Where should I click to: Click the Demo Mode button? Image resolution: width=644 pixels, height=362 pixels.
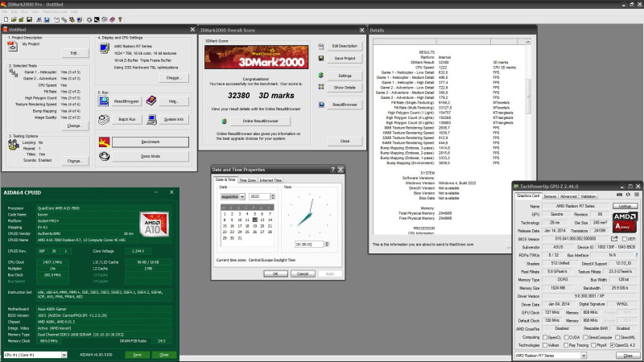point(151,156)
